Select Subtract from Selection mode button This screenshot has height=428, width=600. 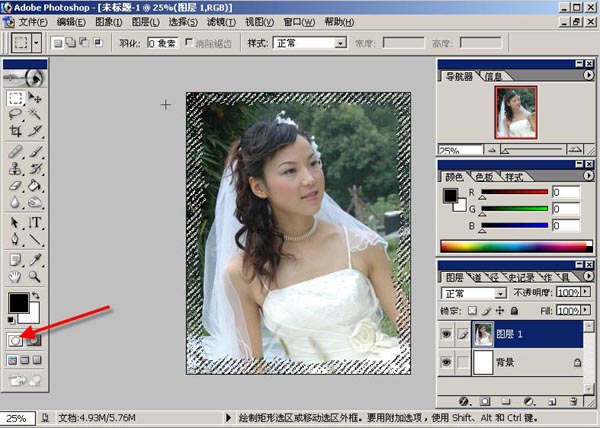click(84, 42)
